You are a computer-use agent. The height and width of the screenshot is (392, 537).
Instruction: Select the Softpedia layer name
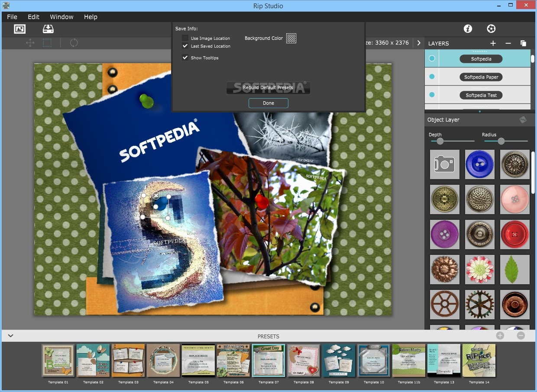(481, 59)
